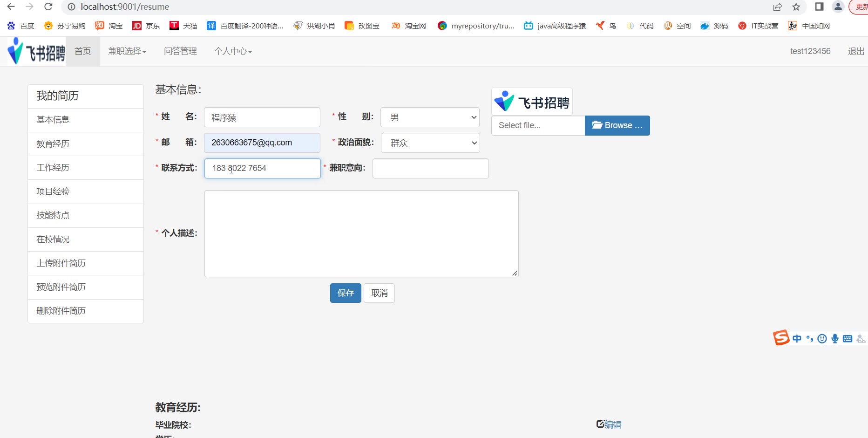Open the Sogou emoji smiley icon

(822, 339)
